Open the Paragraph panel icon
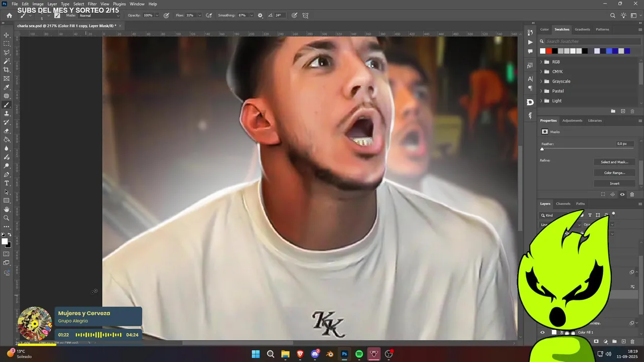 [x=530, y=88]
